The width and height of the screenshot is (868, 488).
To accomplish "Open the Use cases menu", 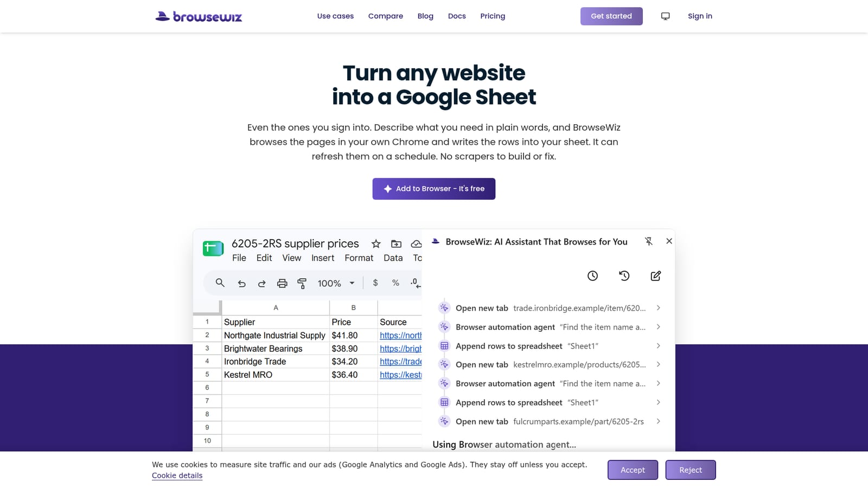I will [x=335, y=16].
